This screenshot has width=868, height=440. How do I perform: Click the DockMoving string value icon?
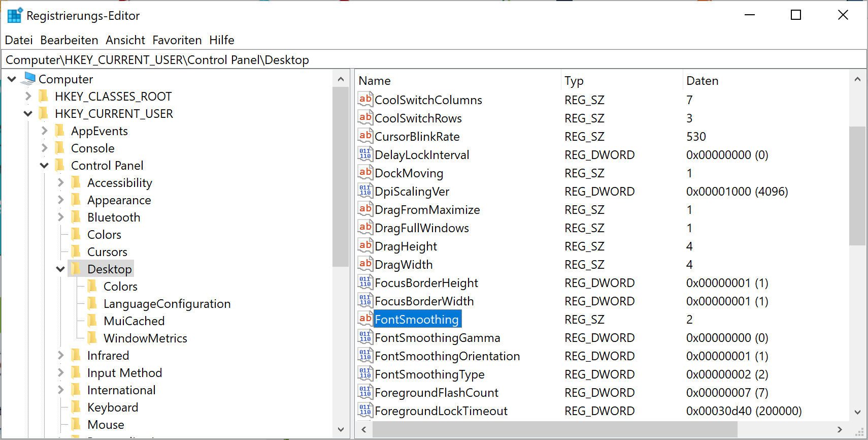click(x=365, y=172)
